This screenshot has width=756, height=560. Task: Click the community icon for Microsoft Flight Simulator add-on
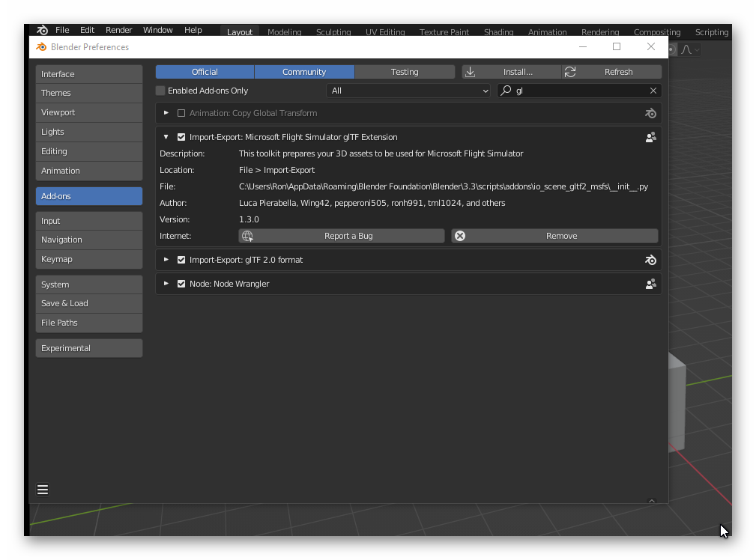point(650,137)
